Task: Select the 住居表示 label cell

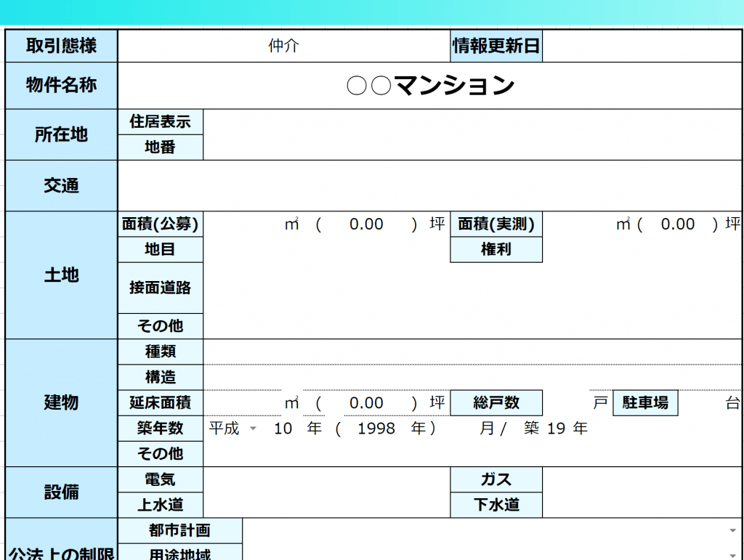Action: click(x=160, y=122)
